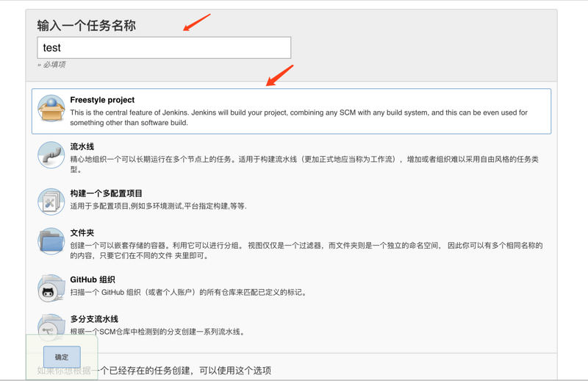Select the 多分支流水线 title

[94, 319]
